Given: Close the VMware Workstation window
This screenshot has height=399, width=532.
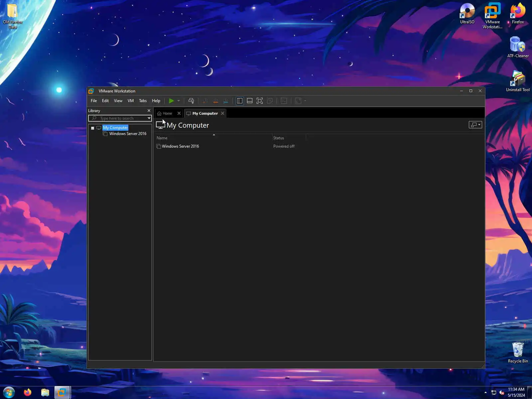Looking at the screenshot, I should [480, 91].
